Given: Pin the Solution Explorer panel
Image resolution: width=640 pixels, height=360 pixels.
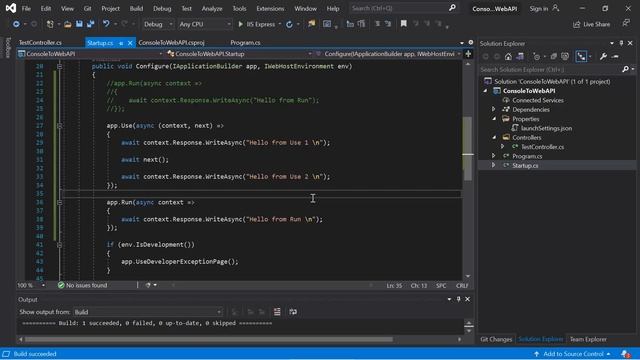Looking at the screenshot, I should [x=621, y=43].
